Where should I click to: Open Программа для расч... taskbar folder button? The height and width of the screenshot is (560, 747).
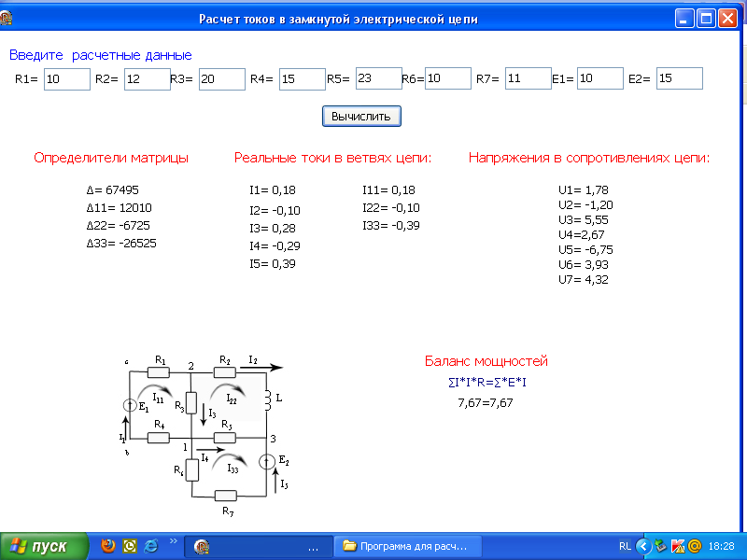coord(408,547)
